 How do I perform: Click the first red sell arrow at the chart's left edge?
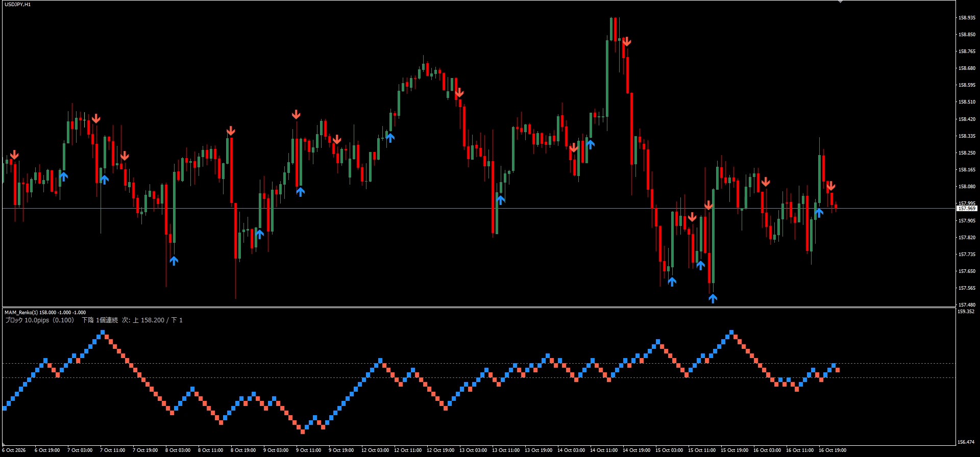[x=14, y=155]
